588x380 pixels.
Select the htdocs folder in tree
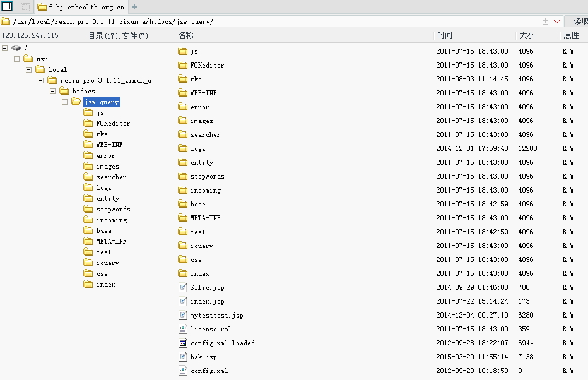[x=78, y=91]
